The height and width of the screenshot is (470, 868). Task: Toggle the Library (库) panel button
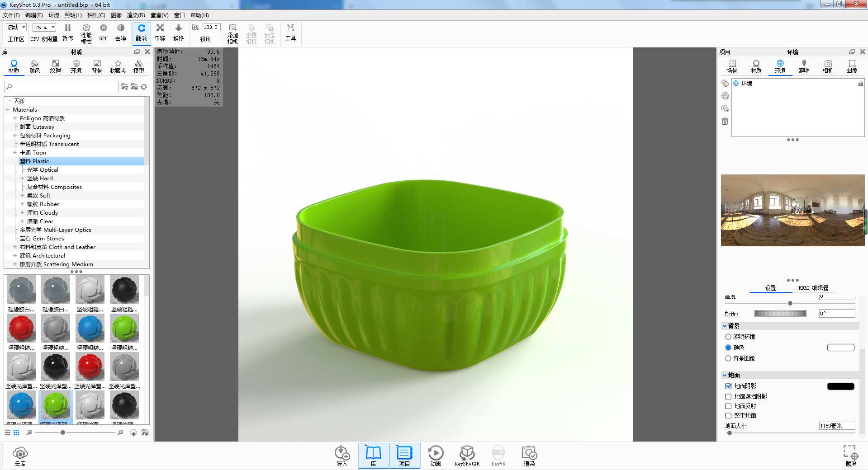(374, 456)
